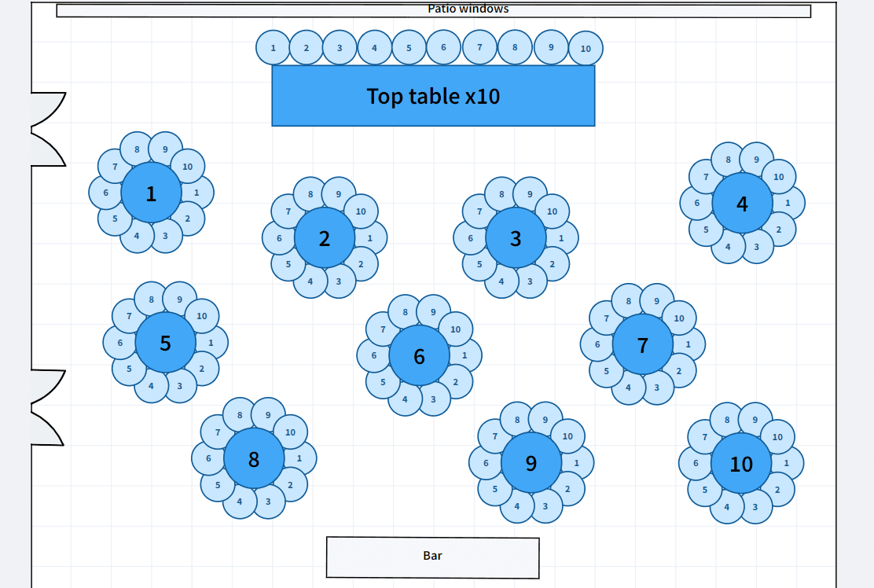Select seat 2 of round table 3
Viewport: 874px width, 588px height.
point(553,263)
